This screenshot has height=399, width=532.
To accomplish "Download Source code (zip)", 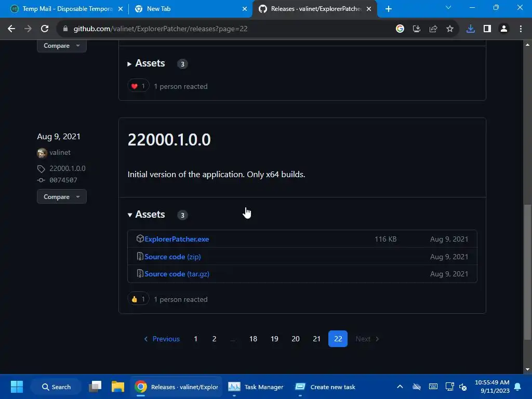I will tap(172, 257).
